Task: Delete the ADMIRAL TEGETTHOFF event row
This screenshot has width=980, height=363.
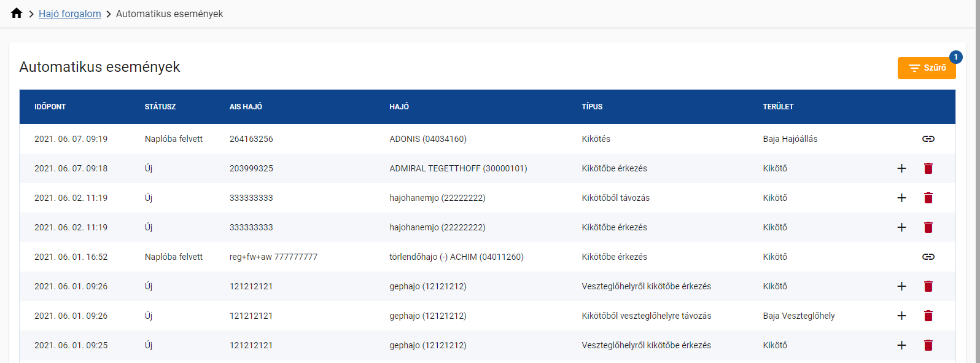Action: tap(928, 168)
